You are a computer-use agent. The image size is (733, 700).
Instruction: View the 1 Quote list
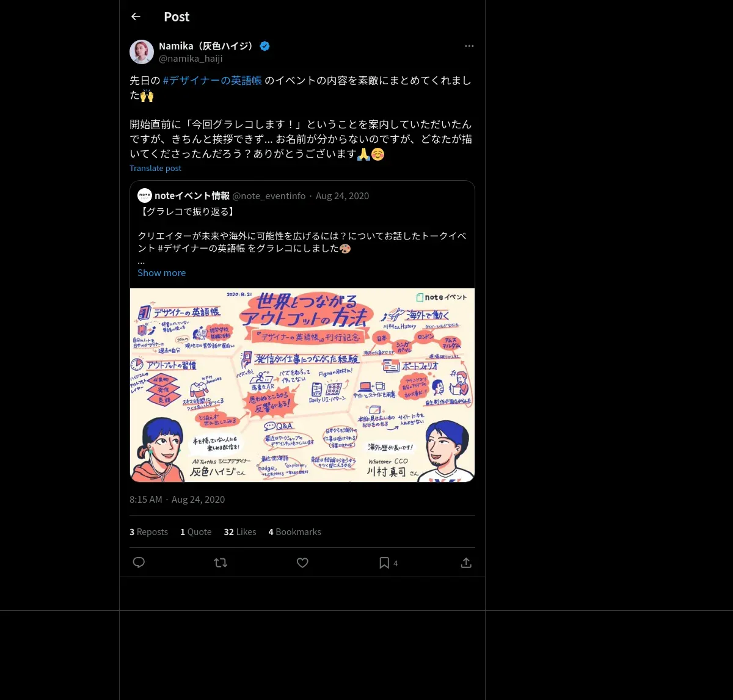coord(195,532)
